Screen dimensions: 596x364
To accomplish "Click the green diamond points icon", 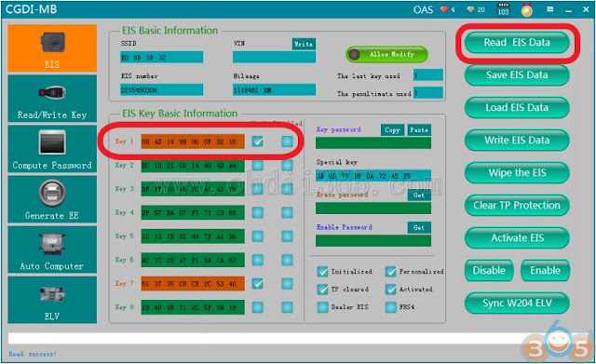I will pos(470,9).
